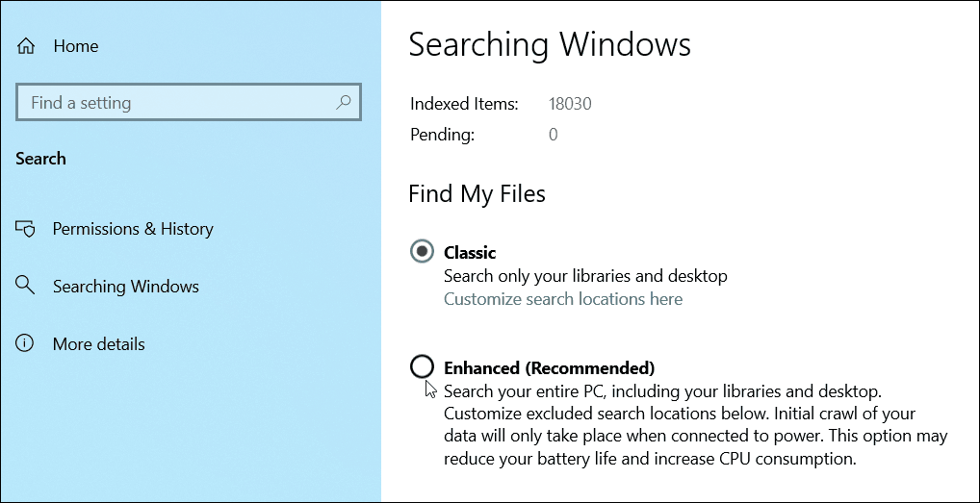Select the Enhanced (Recommended) radio button
This screenshot has width=980, height=503.
click(422, 366)
